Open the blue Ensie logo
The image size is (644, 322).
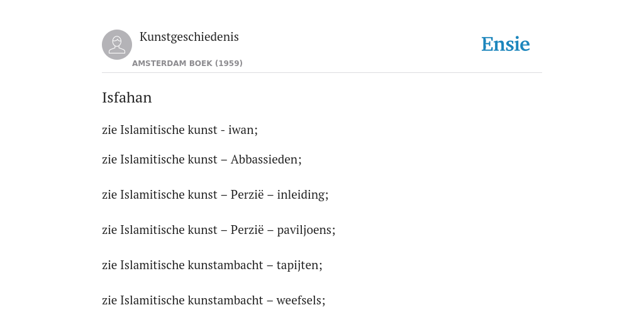506,44
